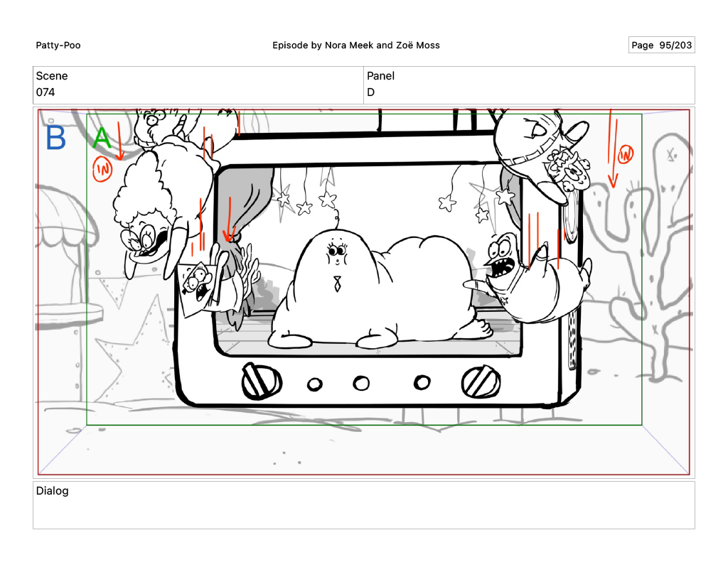Select the right red circled IN annotation
Viewport: 728px width, 562px height.
(x=626, y=154)
